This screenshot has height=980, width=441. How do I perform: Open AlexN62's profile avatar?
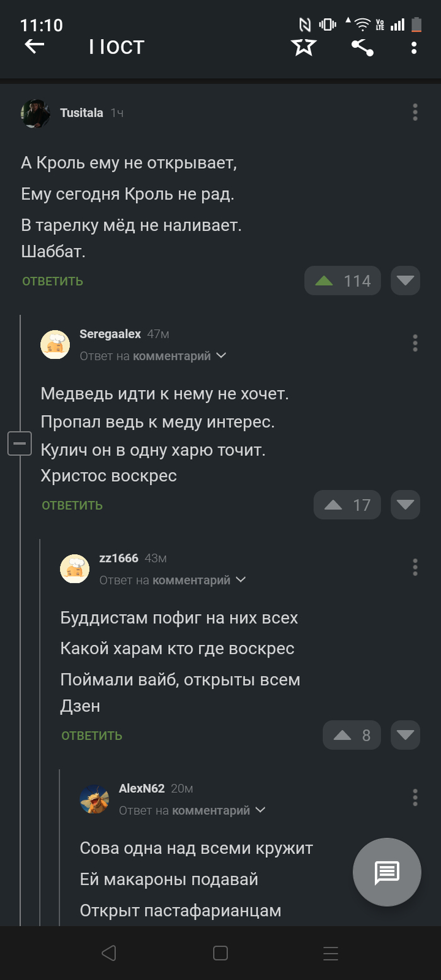click(x=94, y=799)
